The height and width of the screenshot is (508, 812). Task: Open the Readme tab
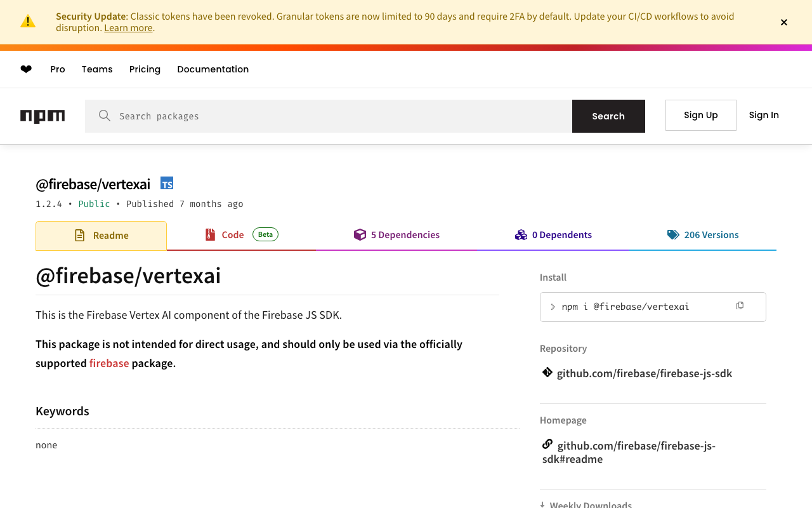coord(101,236)
